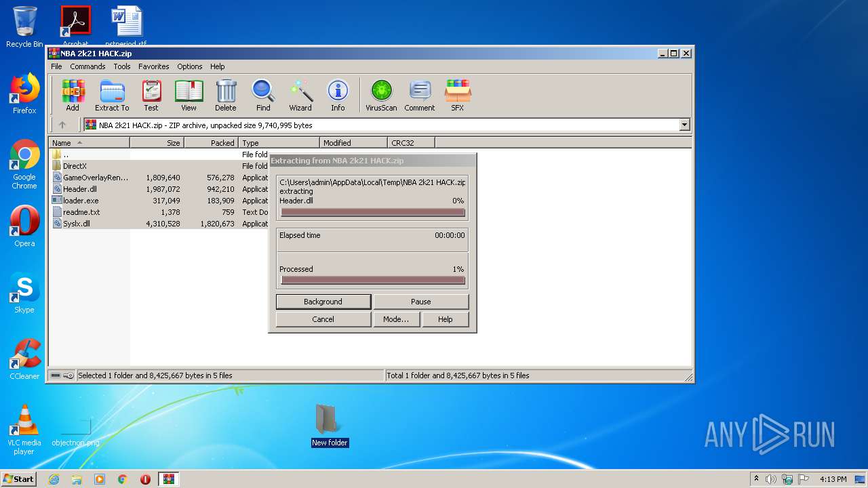
Task: Sort by CRC32 column header
Action: coord(411,143)
